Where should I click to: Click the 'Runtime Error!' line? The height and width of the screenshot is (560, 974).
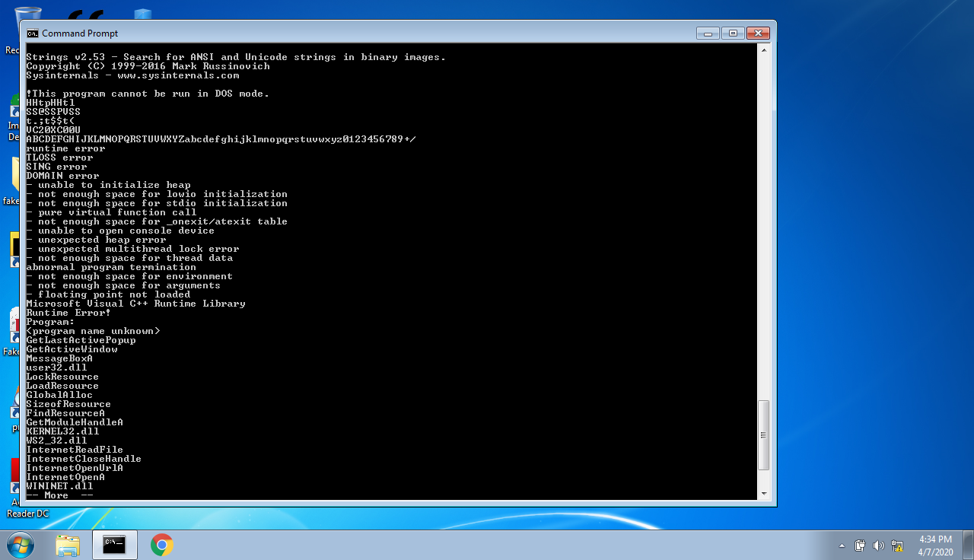(68, 313)
